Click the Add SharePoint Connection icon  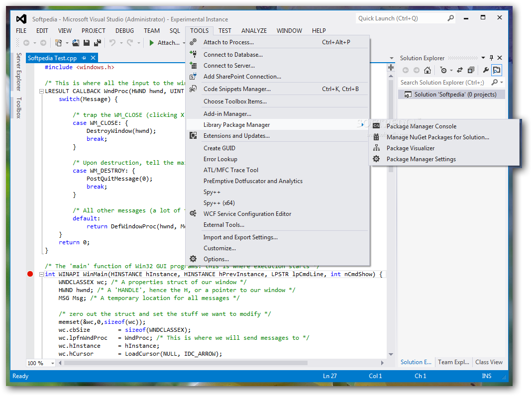click(x=193, y=76)
